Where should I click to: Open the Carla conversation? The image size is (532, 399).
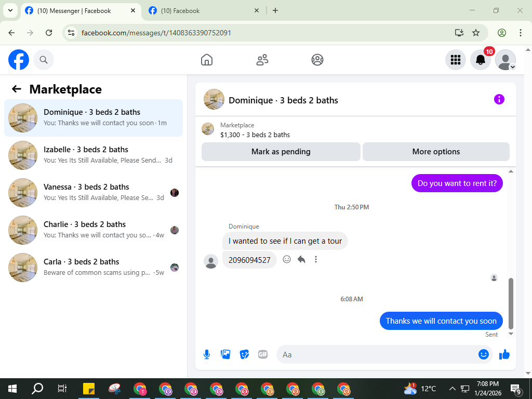click(x=94, y=267)
